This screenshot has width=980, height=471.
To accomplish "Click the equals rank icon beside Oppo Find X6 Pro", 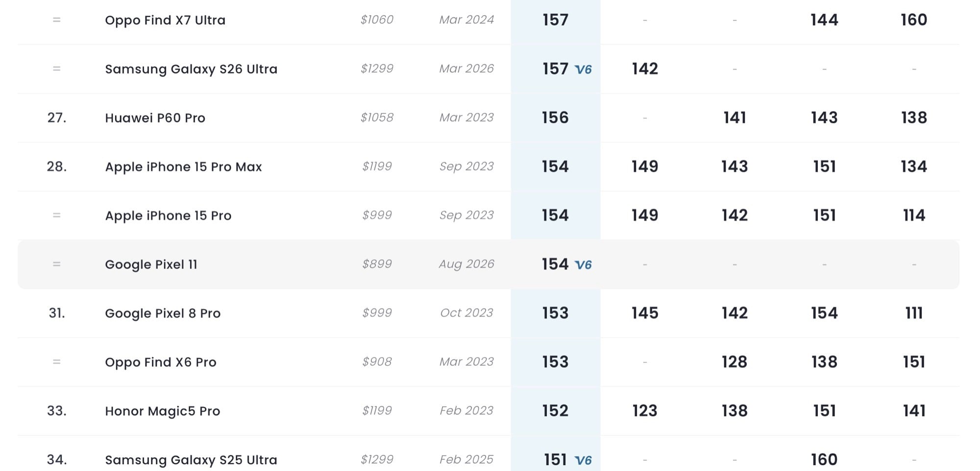I will [x=57, y=362].
